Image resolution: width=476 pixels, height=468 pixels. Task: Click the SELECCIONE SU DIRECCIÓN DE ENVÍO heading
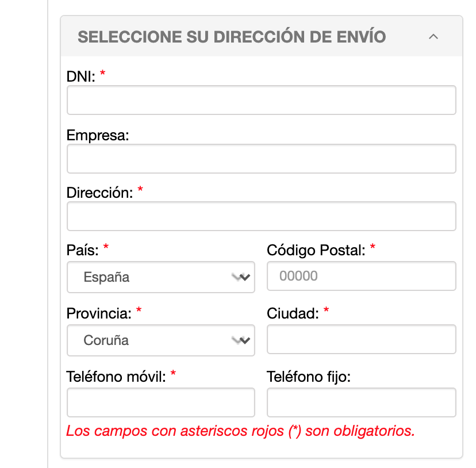[232, 37]
